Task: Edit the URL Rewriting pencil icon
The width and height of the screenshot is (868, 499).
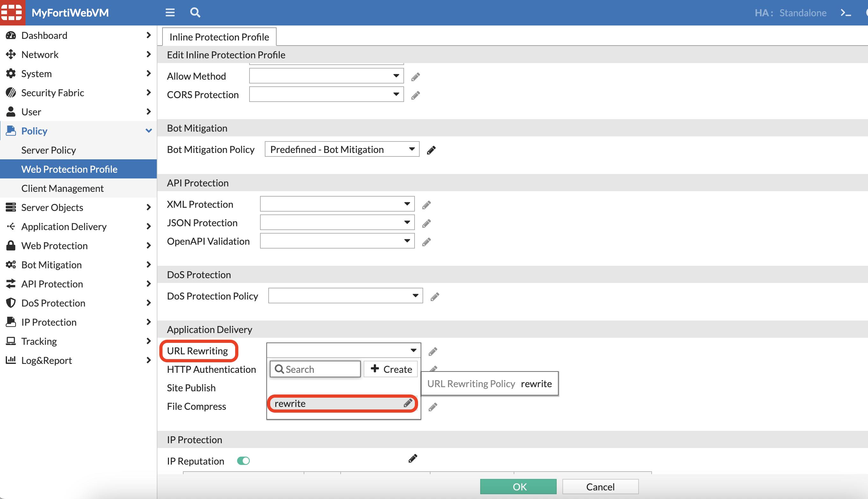Action: click(433, 351)
